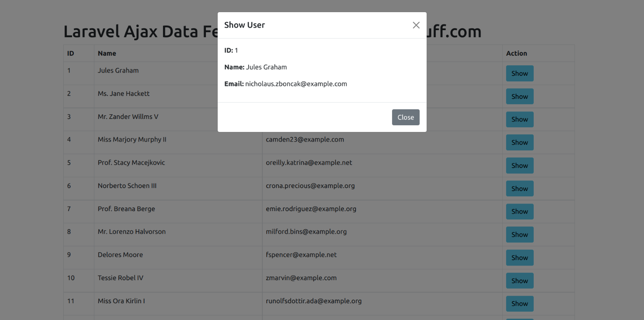This screenshot has width=644, height=320.
Task: Open details for Mr. Zander Willms V
Action: click(519, 119)
